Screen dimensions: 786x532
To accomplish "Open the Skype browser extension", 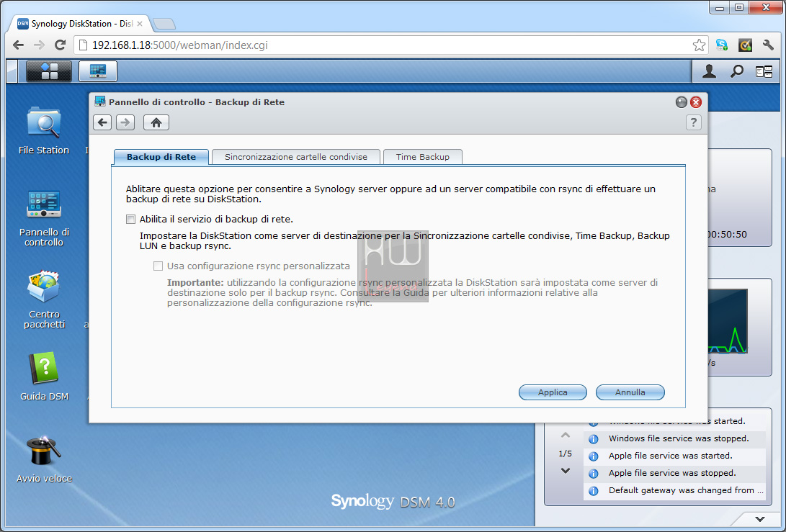I will point(722,45).
